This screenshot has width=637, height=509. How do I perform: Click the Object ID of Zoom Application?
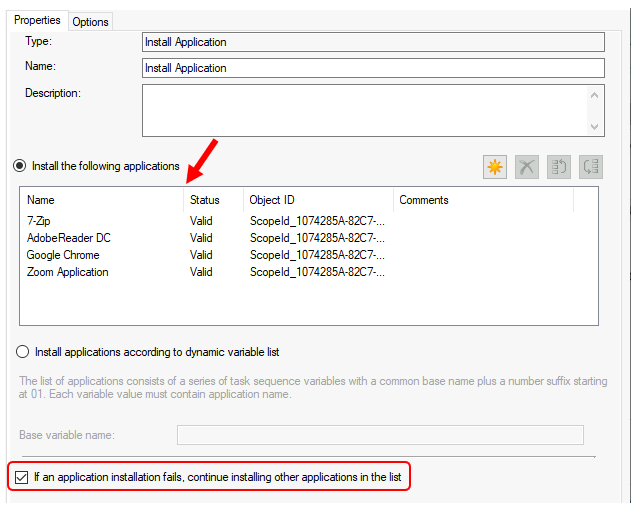click(x=317, y=272)
